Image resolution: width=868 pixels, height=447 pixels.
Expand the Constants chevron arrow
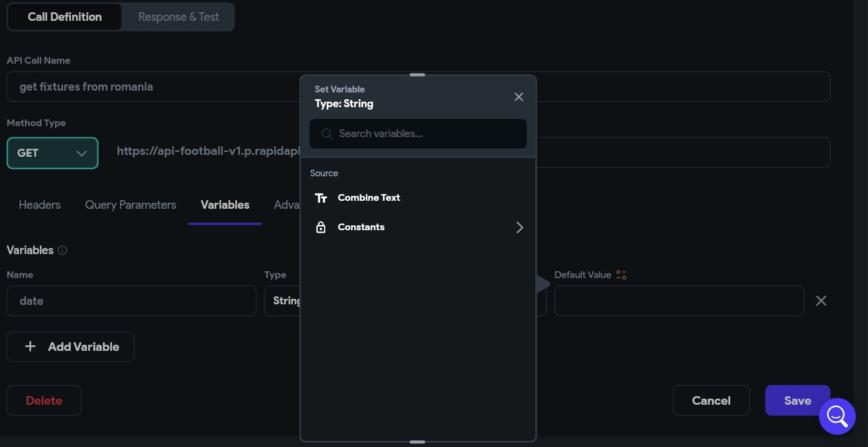pos(519,227)
